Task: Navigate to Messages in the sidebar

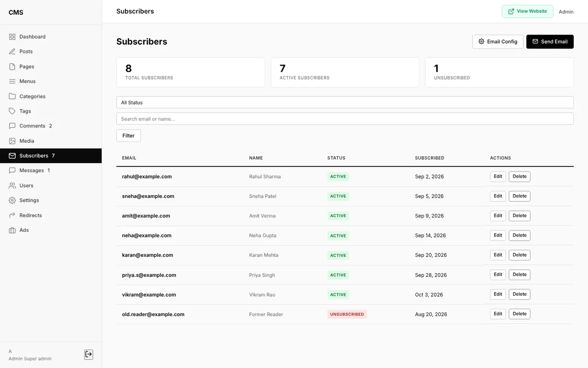Action: coord(51,171)
